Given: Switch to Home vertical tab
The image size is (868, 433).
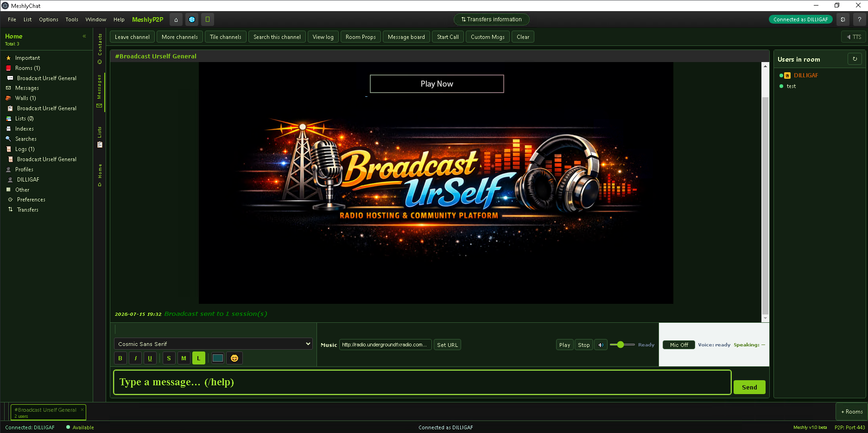Looking at the screenshot, I should click(x=100, y=175).
